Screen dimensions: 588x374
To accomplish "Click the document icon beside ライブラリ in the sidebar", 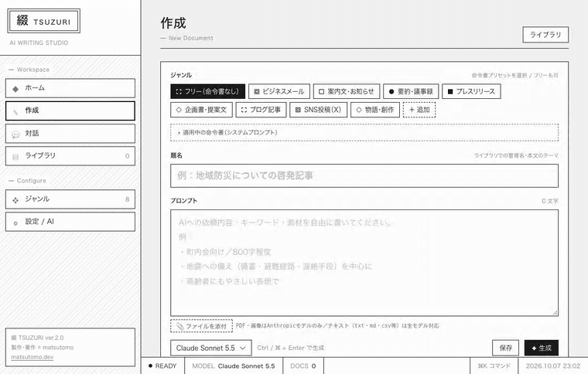I will coord(15,157).
